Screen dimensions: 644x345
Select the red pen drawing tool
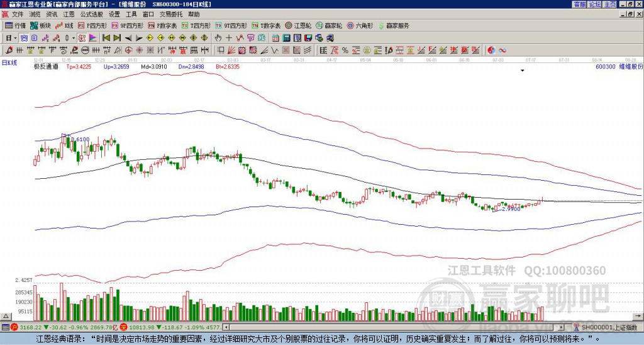tap(8, 50)
